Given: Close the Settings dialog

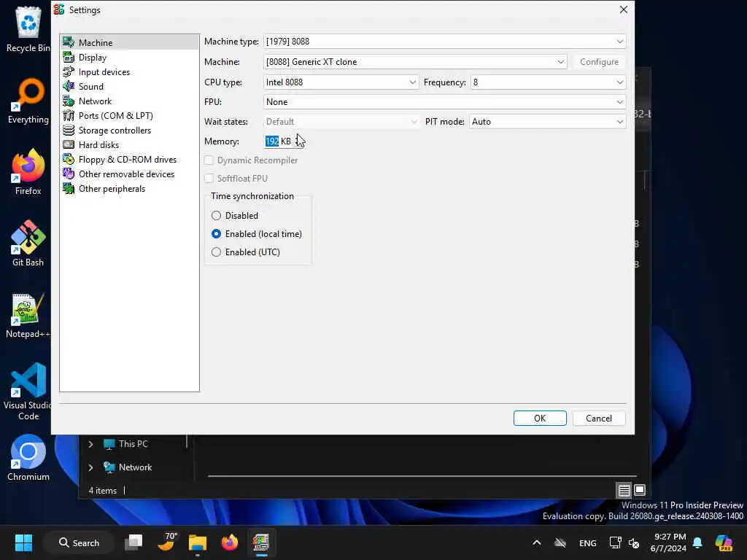Looking at the screenshot, I should [623, 9].
